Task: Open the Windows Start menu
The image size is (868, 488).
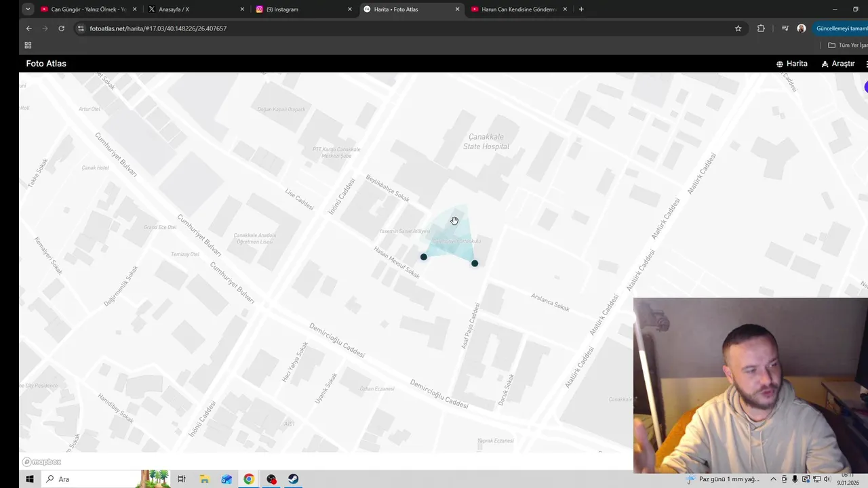Action: [x=29, y=479]
